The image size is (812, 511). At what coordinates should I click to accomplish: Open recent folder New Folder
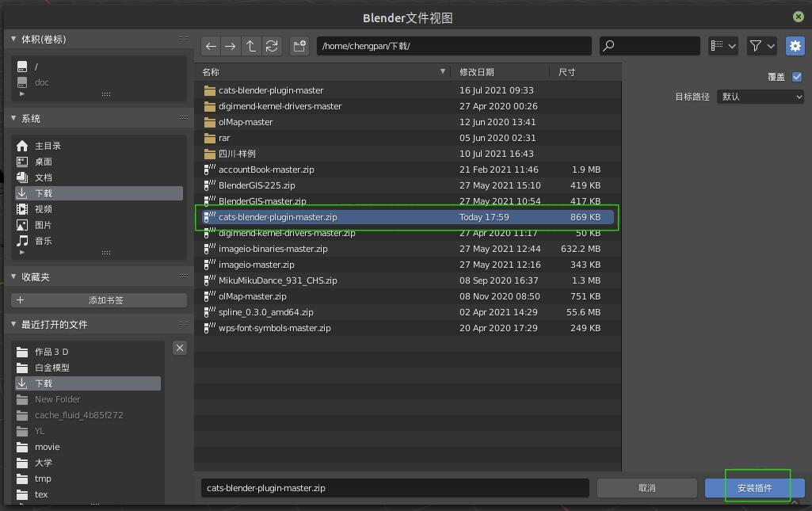[x=88, y=399]
